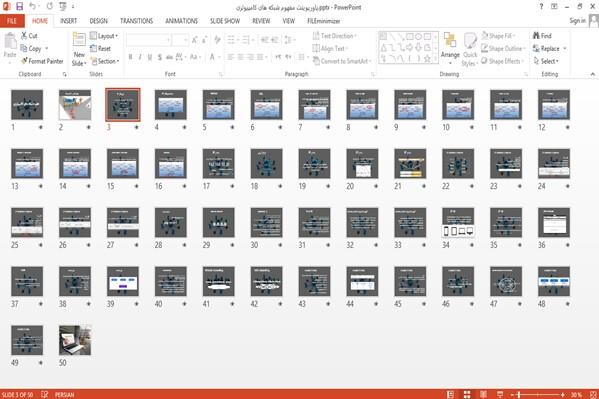Click Increase Font Size icon

tap(194, 39)
